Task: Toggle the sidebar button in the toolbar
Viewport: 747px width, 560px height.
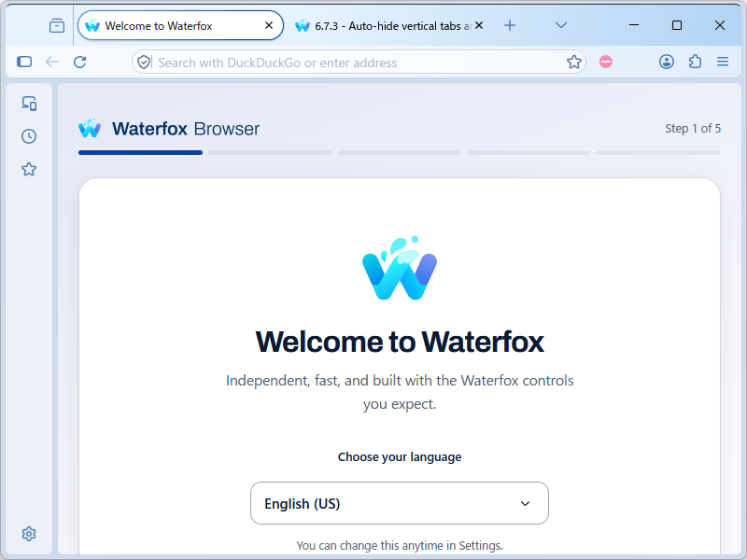Action: [x=24, y=62]
